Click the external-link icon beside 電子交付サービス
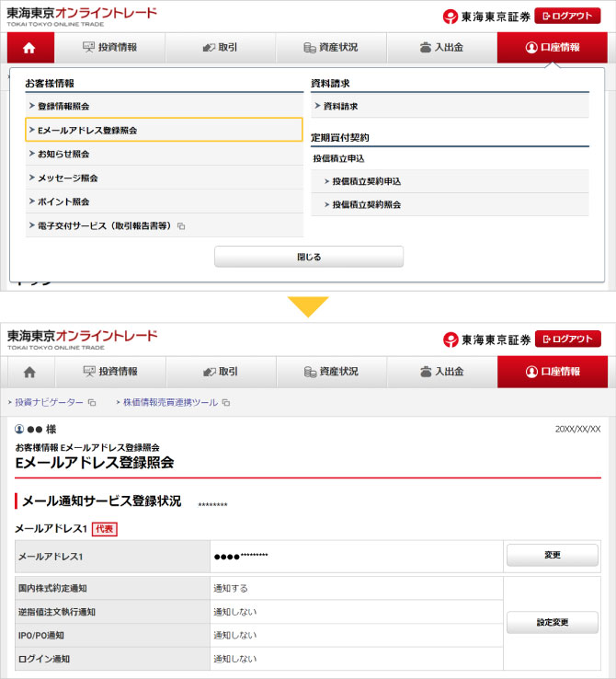 point(181,226)
